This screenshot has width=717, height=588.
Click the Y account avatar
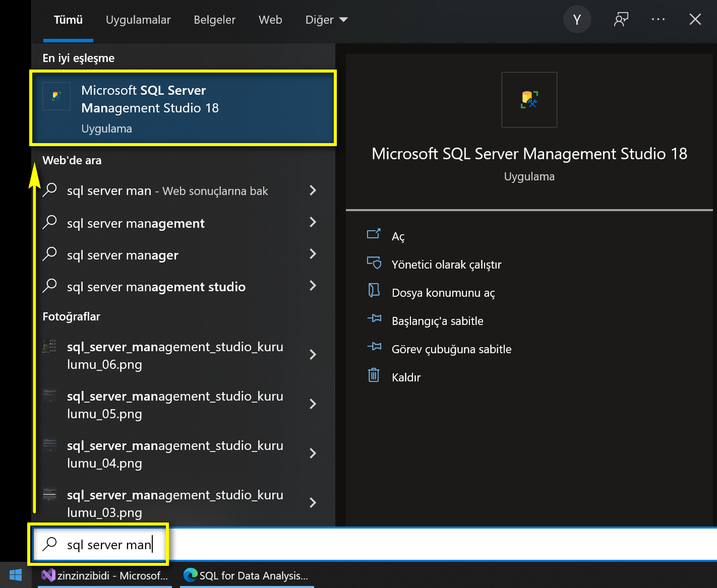click(x=577, y=20)
